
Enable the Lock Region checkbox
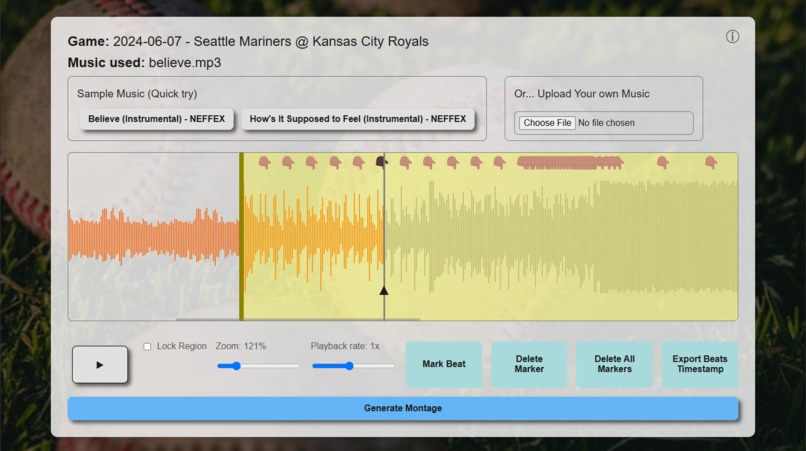coord(147,347)
